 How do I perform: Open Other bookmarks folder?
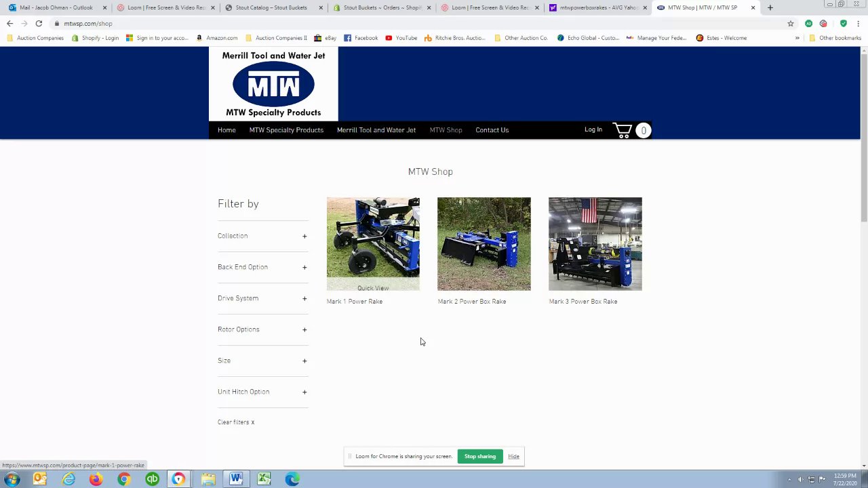835,38
